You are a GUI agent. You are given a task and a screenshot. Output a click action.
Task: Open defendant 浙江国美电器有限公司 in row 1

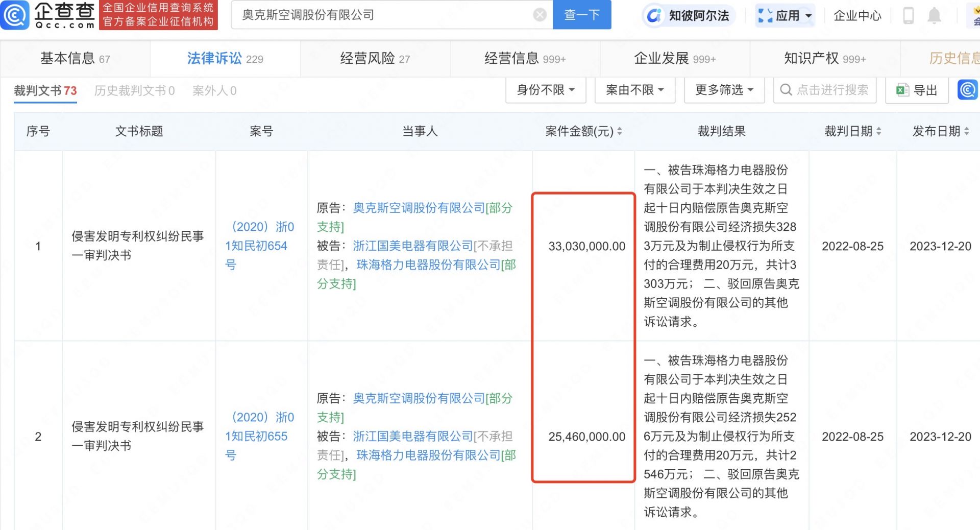pos(413,246)
